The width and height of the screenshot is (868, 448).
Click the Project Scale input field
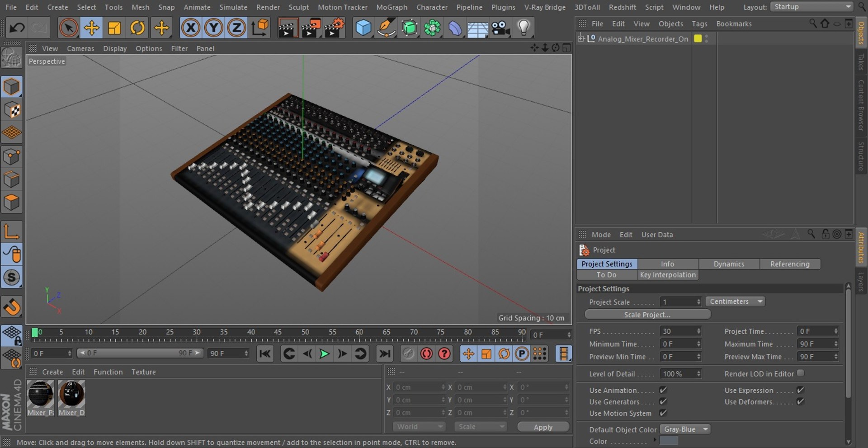click(x=677, y=302)
